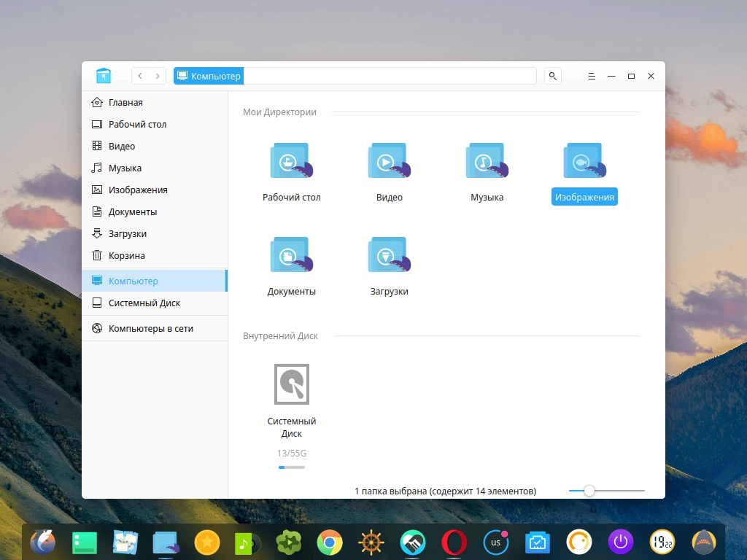Open Корзина trash in the sidebar
This screenshot has width=747, height=560.
[155, 256]
